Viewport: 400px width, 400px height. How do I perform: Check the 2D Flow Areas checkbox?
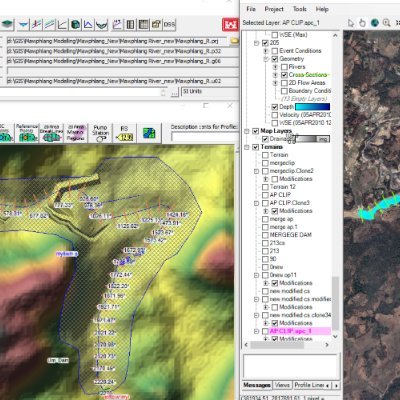(x=284, y=83)
